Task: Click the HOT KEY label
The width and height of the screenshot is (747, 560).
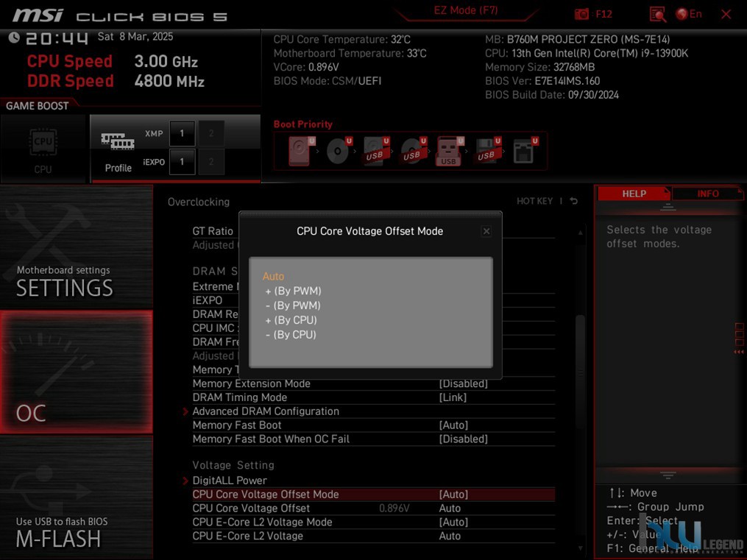Action: [x=534, y=202]
